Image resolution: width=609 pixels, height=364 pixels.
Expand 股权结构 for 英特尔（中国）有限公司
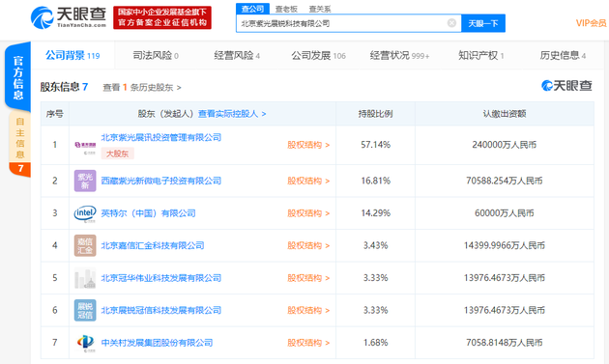tap(308, 213)
